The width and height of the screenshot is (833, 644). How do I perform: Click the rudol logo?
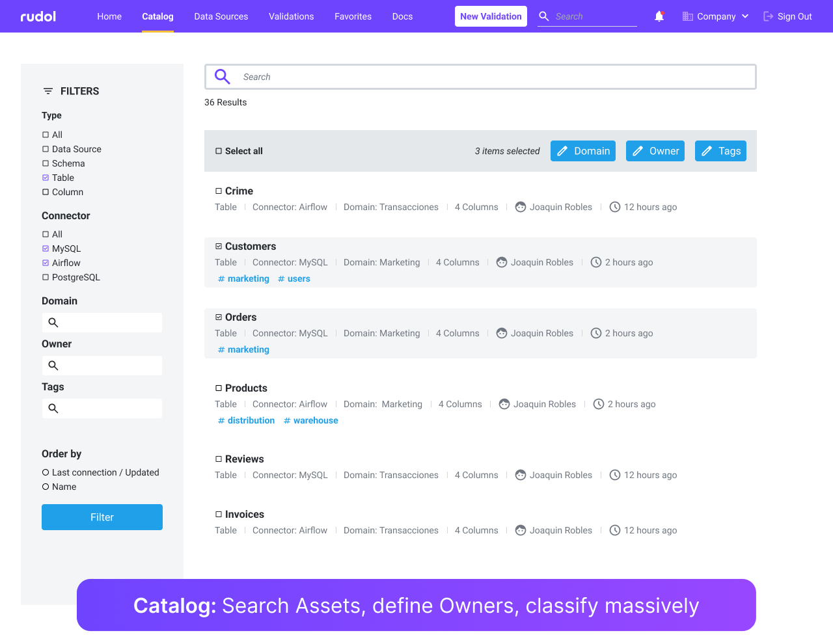point(37,16)
